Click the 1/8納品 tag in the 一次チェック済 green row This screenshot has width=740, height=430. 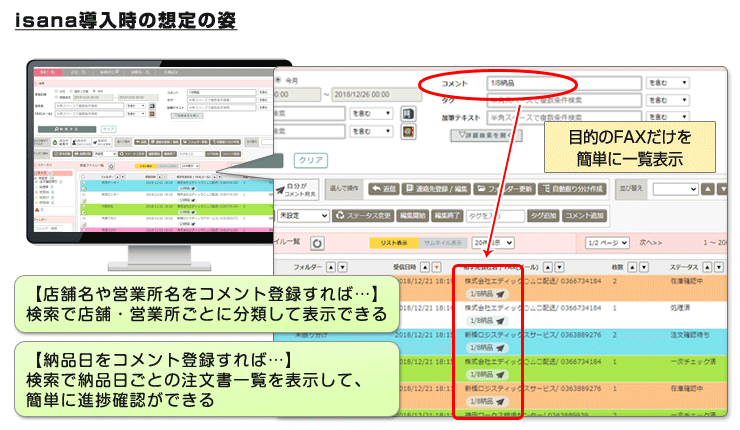[487, 375]
